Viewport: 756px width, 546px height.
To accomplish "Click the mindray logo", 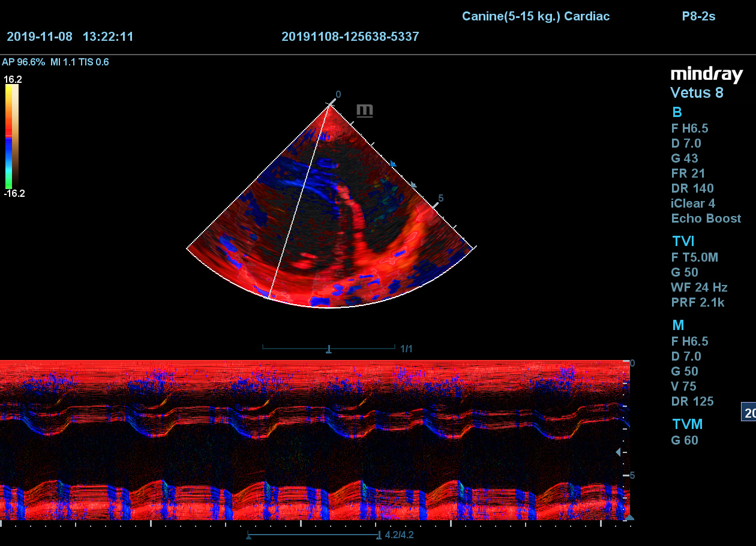I will pos(706,74).
